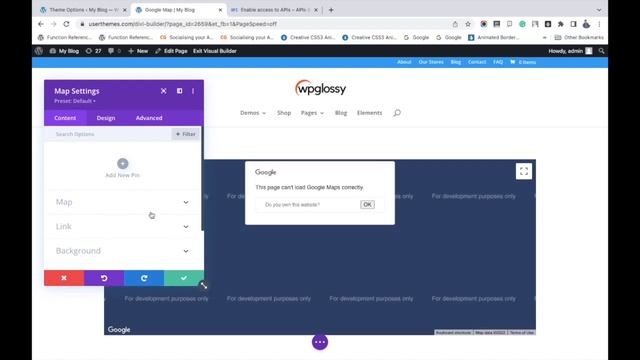The image size is (640, 360).
Task: Switch to the Content tab
Action: click(65, 118)
